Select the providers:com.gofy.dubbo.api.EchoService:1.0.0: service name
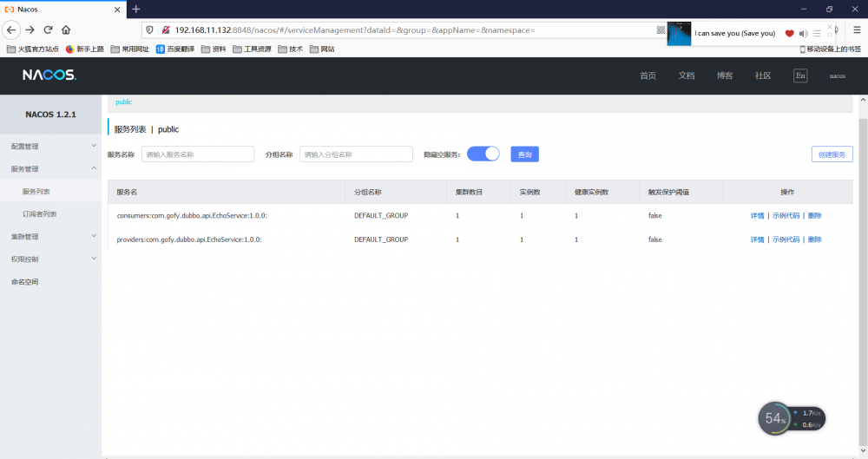Image resolution: width=868 pixels, height=459 pixels. click(188, 239)
